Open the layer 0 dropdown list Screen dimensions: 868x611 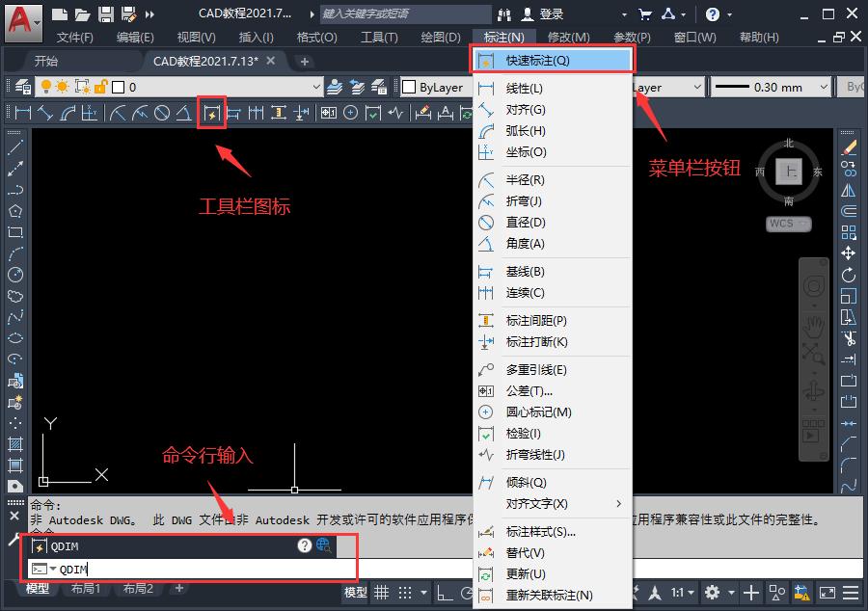315,86
